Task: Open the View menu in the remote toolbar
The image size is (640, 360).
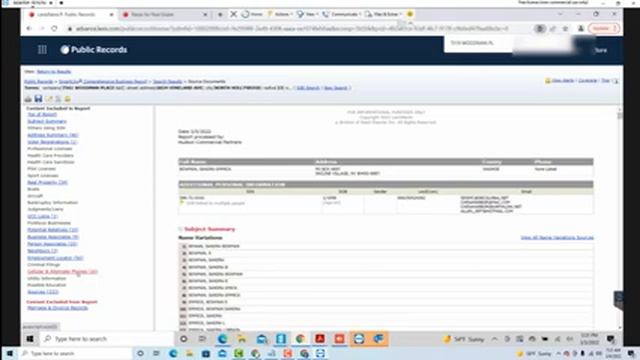Action: point(308,14)
